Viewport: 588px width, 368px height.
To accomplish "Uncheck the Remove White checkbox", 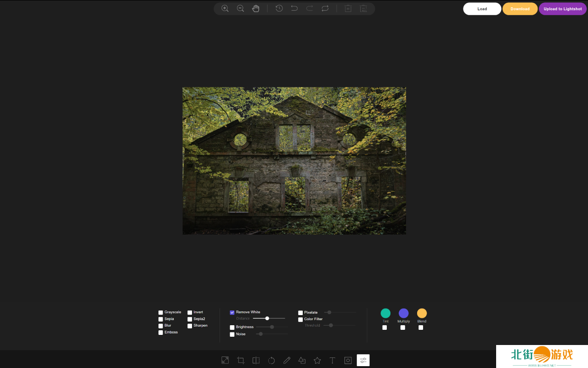I will [232, 312].
